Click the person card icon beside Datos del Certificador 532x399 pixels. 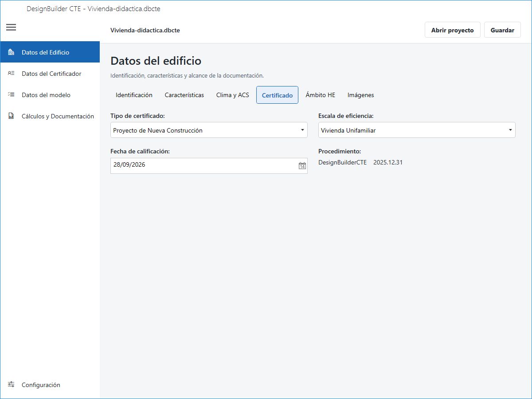click(12, 74)
